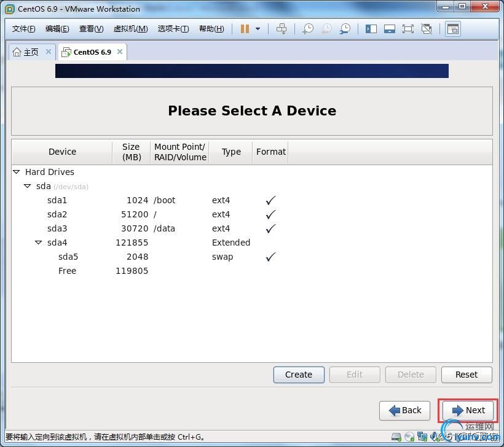Click the network adapter status icon
Image resolution: width=504 pixels, height=447 pixels.
(x=422, y=437)
